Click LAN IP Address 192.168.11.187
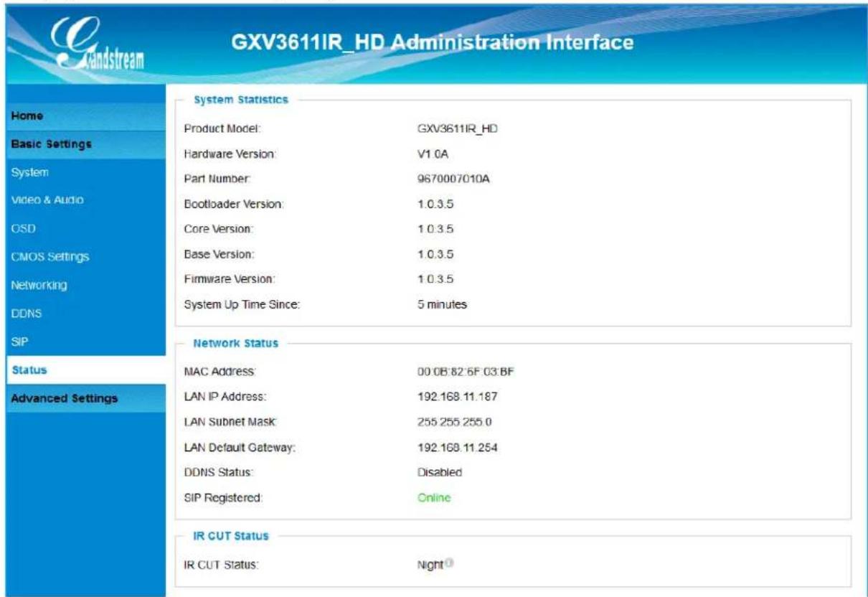 tap(458, 397)
